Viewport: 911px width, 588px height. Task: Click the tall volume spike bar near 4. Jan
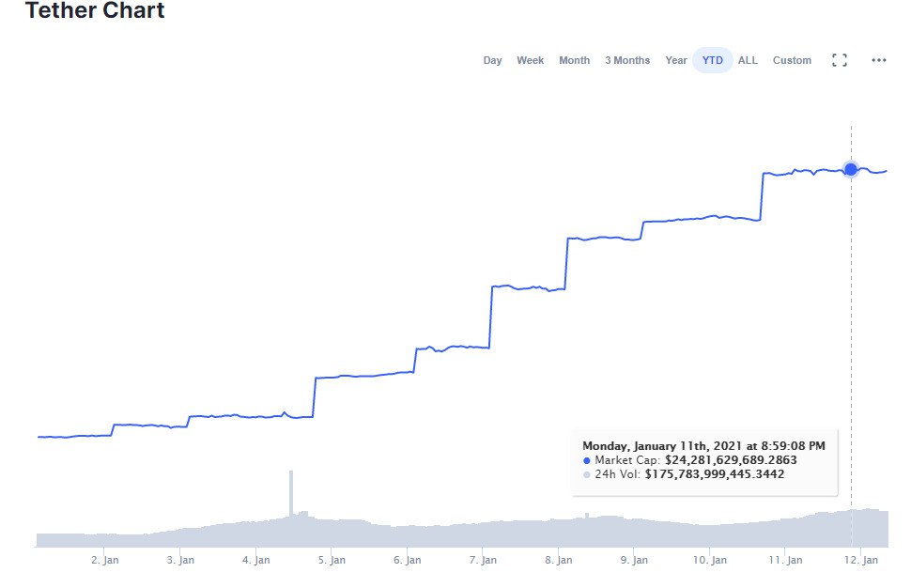click(x=290, y=493)
